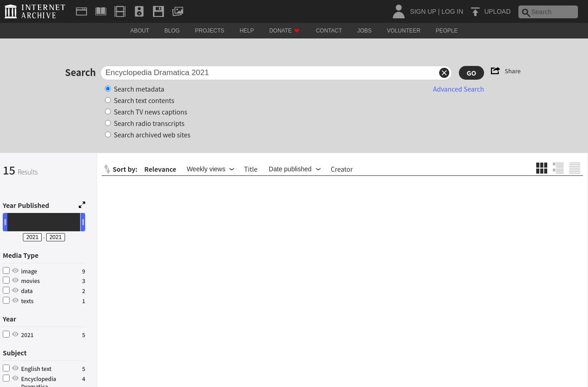
Task: Toggle sort direction arrows icon
Action: tap(107, 169)
